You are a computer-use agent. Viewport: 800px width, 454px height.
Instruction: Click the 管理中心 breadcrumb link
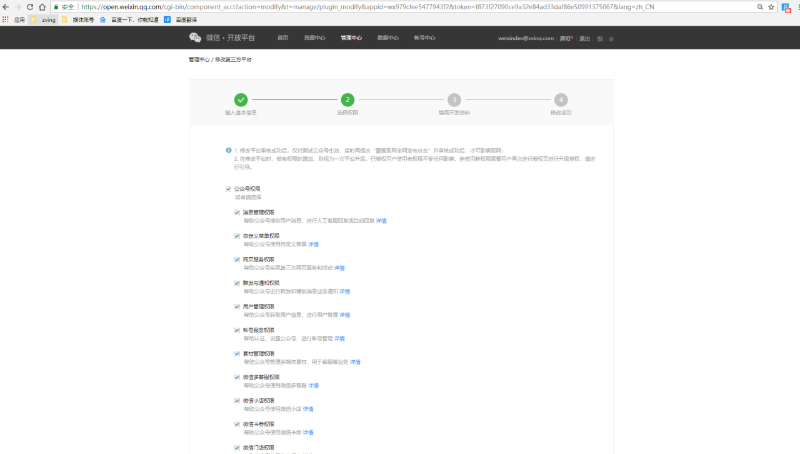click(199, 60)
